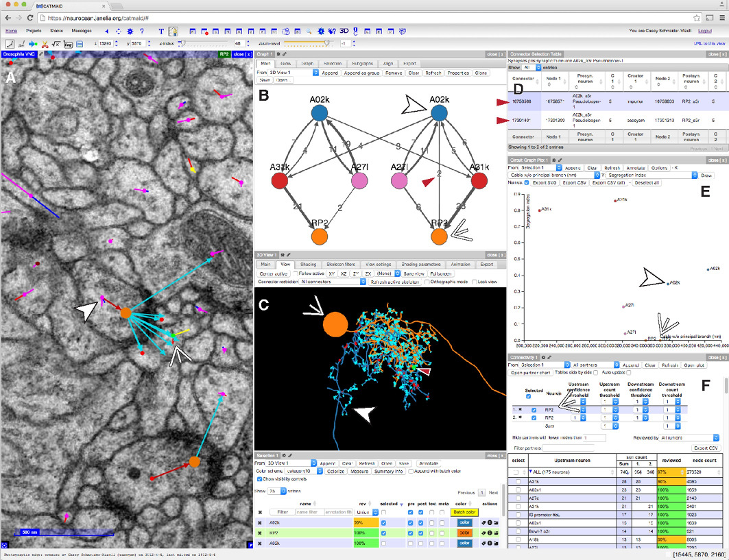Image resolution: width=729 pixels, height=560 pixels.
Task: Click the Open partner chart button
Action: tap(532, 372)
